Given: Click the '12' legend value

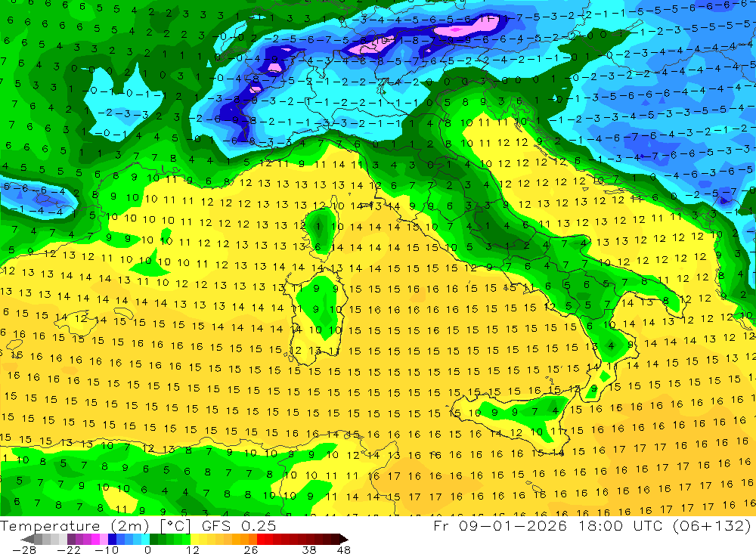Looking at the screenshot, I should [193, 549].
